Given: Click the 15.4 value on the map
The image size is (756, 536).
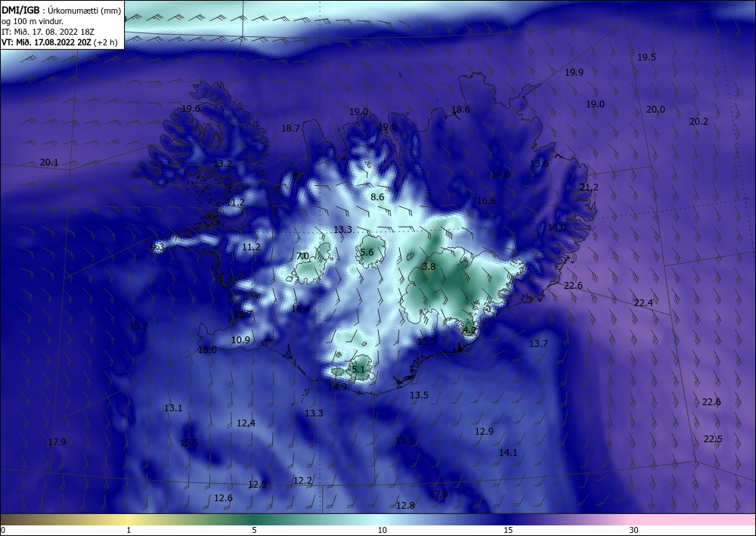Looking at the screenshot, I should tap(300, 309).
